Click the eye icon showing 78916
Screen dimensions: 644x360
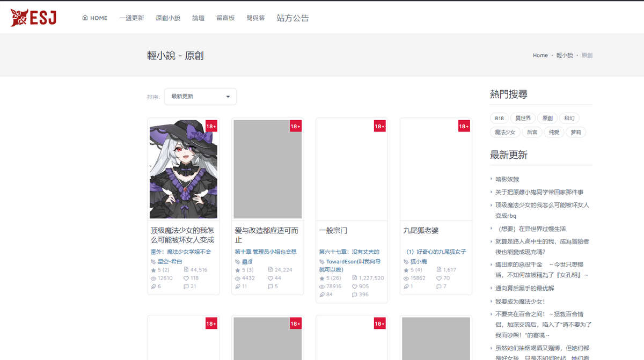(322, 286)
